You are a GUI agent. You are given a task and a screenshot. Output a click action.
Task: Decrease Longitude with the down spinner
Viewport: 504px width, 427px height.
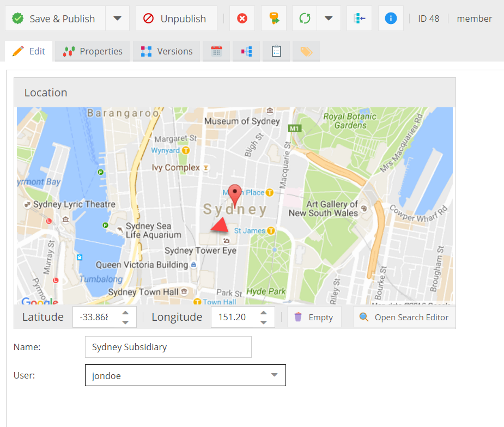coord(264,322)
